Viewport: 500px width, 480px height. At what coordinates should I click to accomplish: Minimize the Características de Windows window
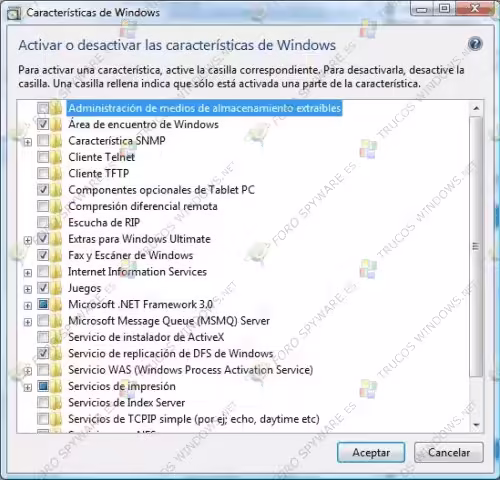point(422,9)
